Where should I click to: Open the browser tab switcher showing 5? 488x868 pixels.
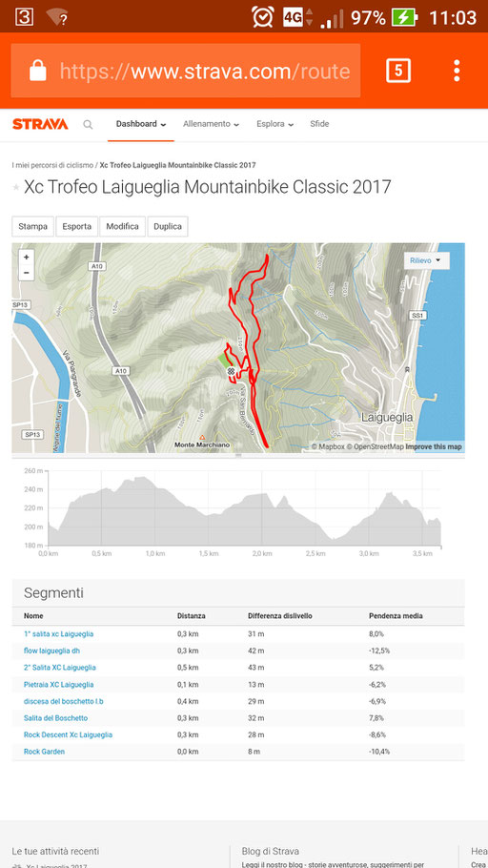tap(398, 71)
